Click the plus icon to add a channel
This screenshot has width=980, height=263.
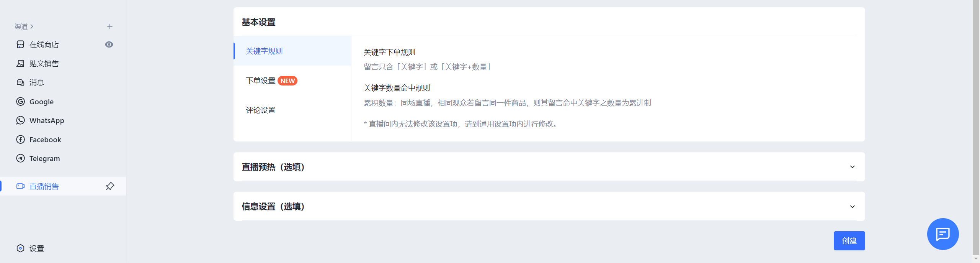pos(110,26)
